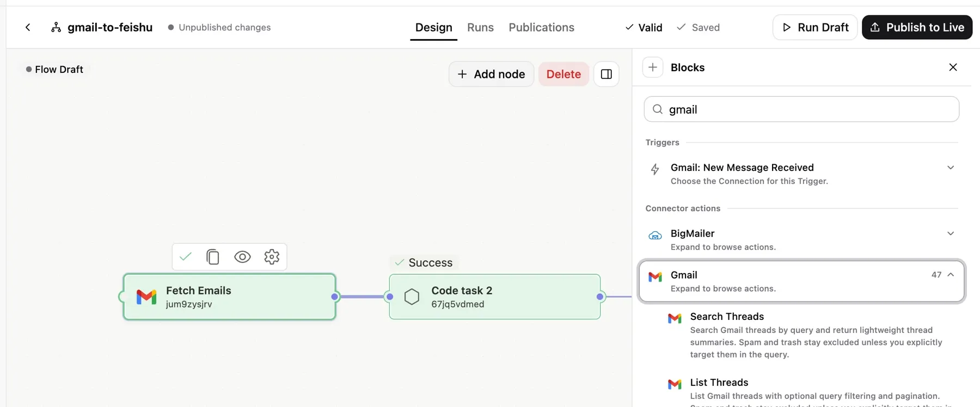Open the Design tab
Screen dimensions: 980x407
point(433,27)
